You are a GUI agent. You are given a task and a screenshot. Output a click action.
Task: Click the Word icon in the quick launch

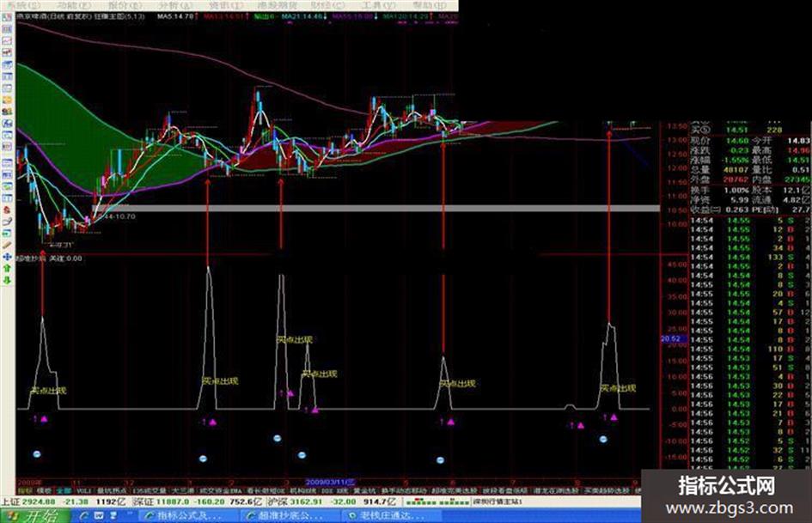point(99,516)
